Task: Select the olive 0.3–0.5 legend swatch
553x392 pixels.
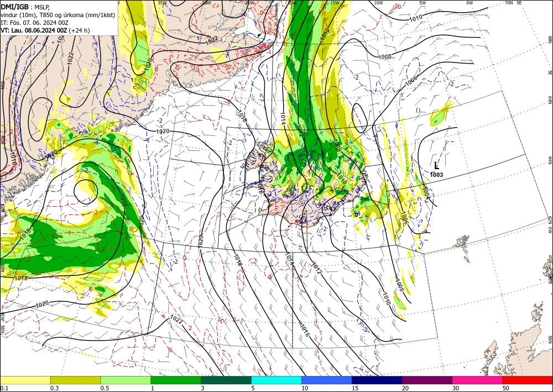Action: click(75, 380)
